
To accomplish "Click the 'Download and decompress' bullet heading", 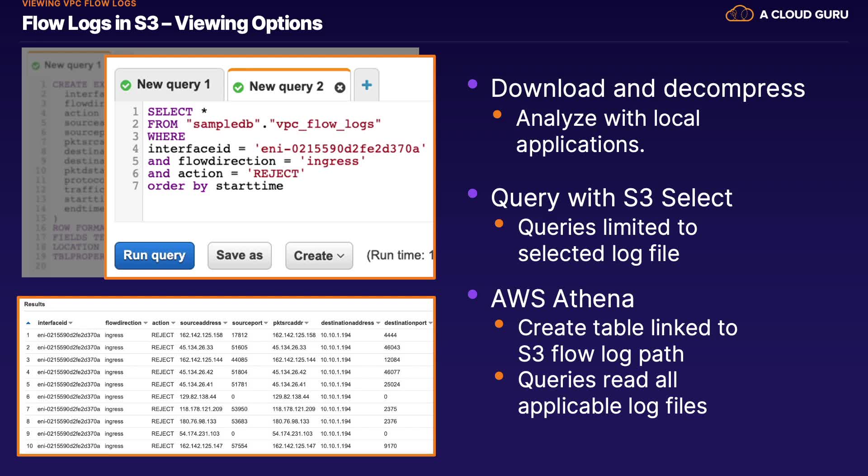I will 648,88.
